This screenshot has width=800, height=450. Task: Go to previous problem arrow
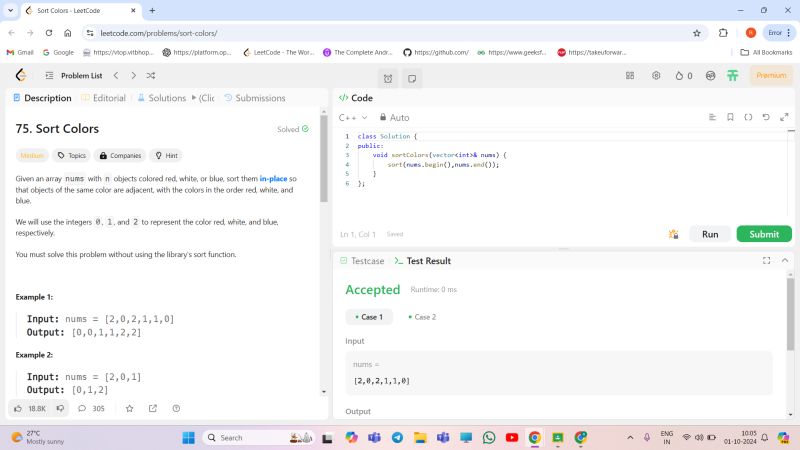tap(116, 76)
